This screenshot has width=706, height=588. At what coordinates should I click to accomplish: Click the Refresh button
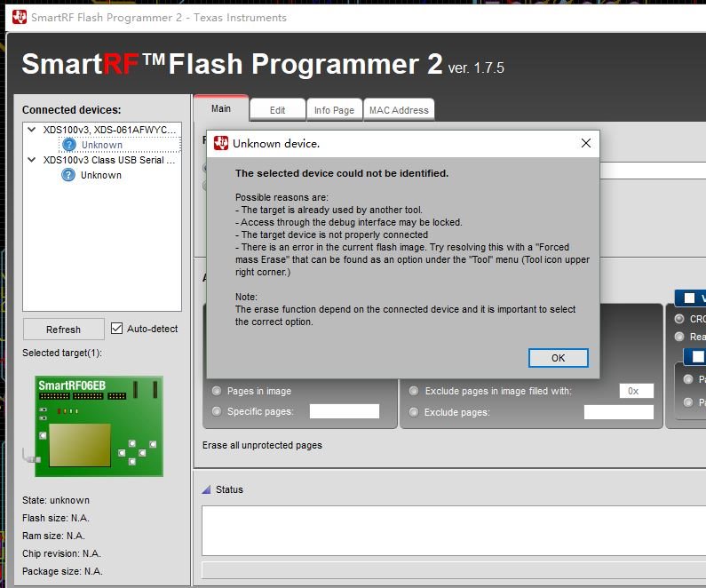click(63, 330)
